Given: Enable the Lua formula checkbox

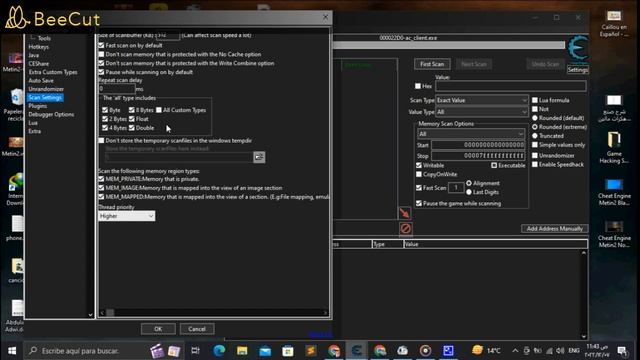Looking at the screenshot, I should (535, 100).
